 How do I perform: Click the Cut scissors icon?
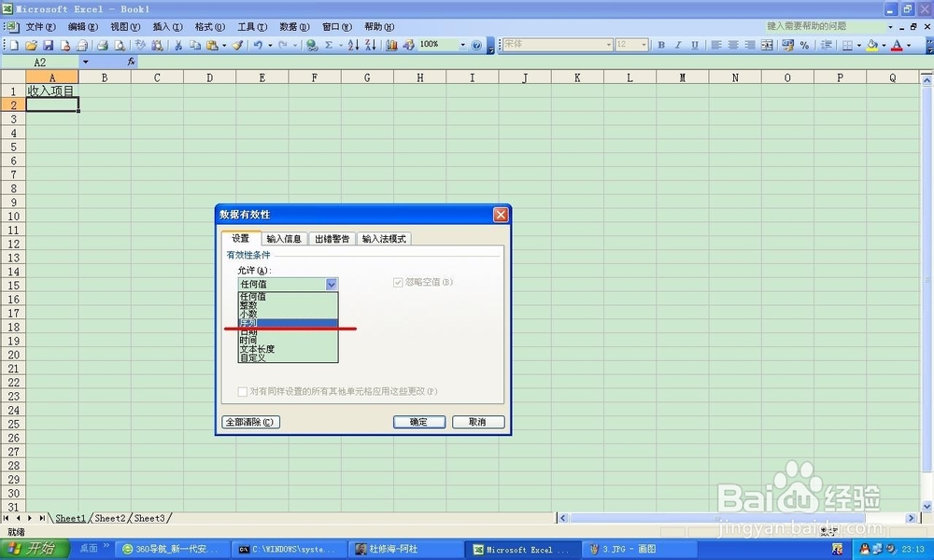[x=178, y=45]
